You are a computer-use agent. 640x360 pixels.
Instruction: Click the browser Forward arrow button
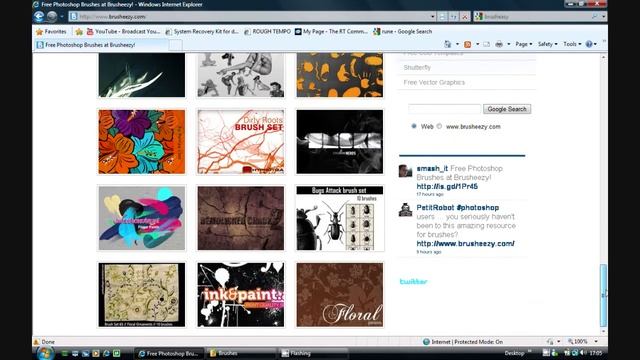click(x=51, y=16)
